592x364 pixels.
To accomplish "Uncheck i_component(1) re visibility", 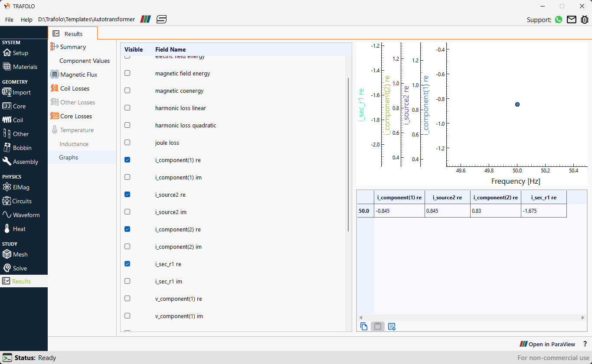I will point(128,160).
